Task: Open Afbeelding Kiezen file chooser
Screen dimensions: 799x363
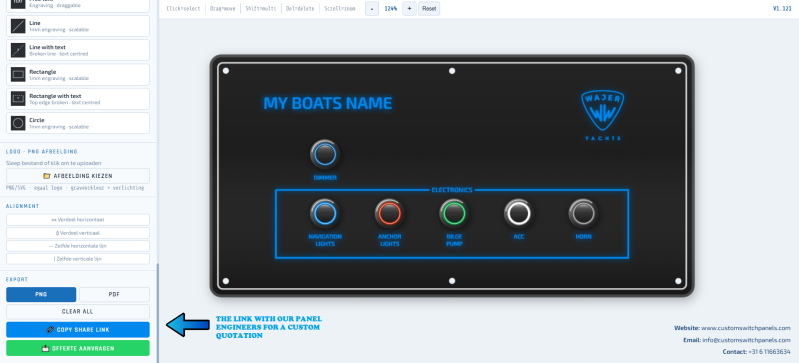Action: coord(78,176)
